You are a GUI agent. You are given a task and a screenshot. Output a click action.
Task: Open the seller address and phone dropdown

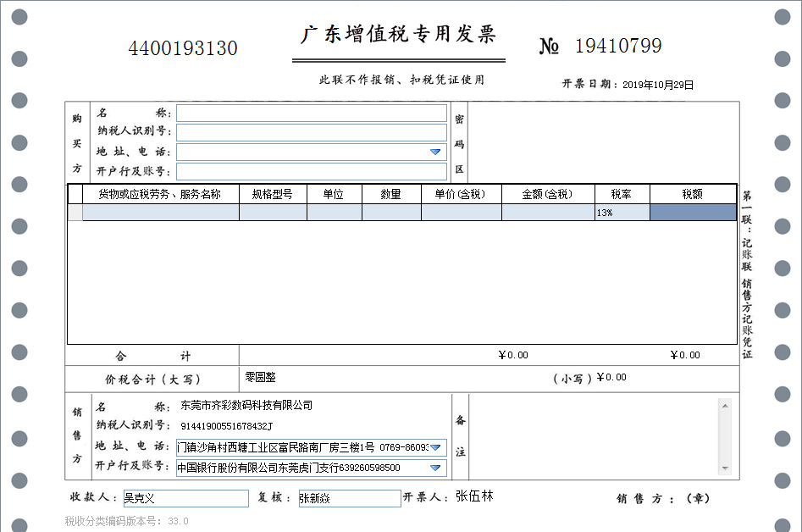tap(435, 447)
